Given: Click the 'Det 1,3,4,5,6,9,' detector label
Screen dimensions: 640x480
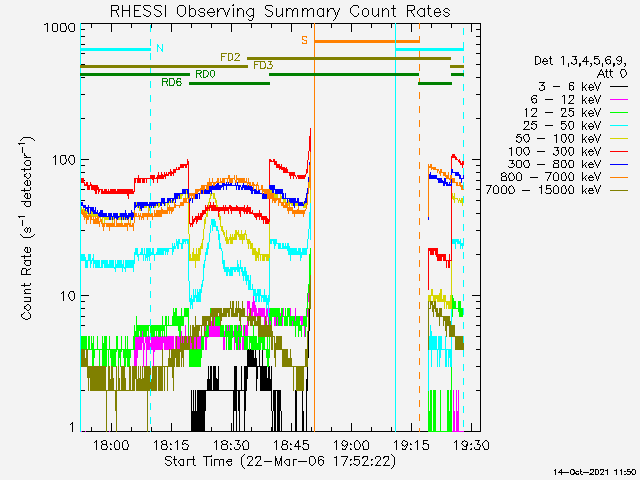Looking at the screenshot, I should click(x=580, y=61).
